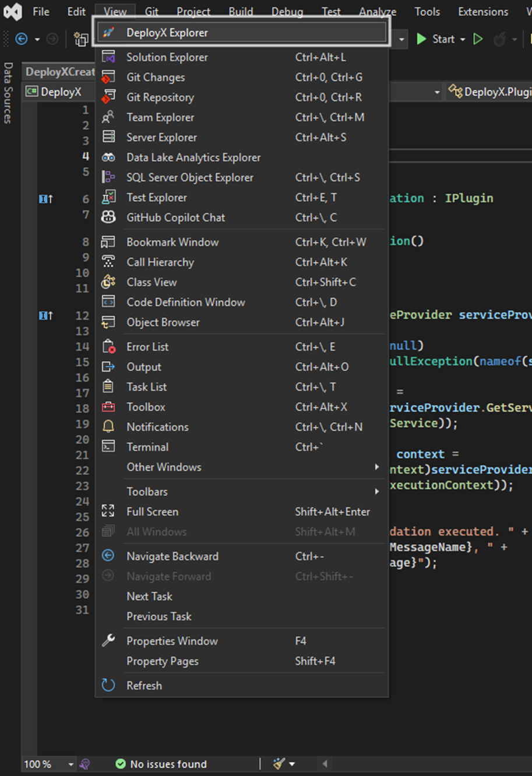The height and width of the screenshot is (776, 532).
Task: Open the back navigation history dropdown arrow
Action: click(37, 40)
